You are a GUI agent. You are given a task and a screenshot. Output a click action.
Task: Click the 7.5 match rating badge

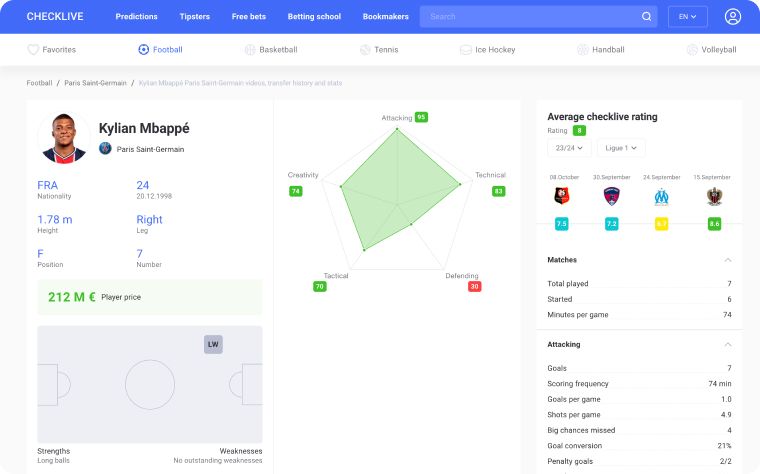coord(561,223)
